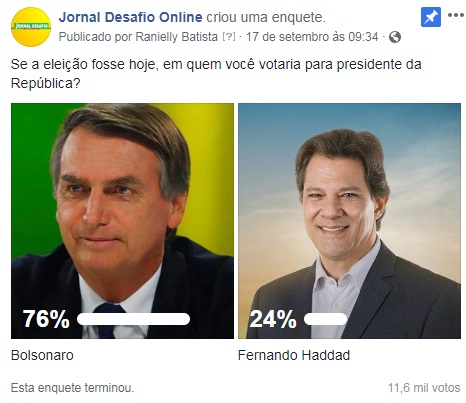Click the poll question text
The height and width of the screenshot is (403, 466).
[x=216, y=74]
